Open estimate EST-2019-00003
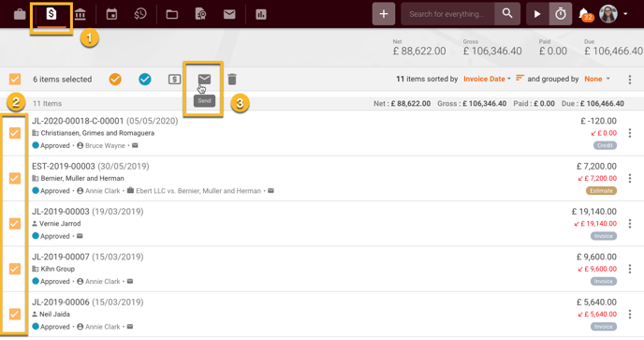The image size is (644, 340). [64, 166]
